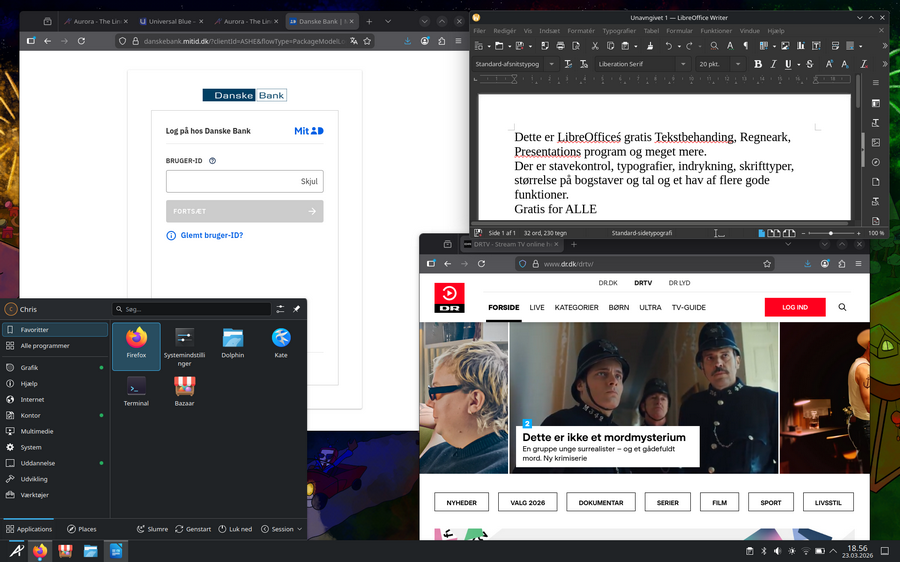Toggle formatting marks (pilcrow) in Writer
This screenshot has width=900, height=562.
point(745,46)
